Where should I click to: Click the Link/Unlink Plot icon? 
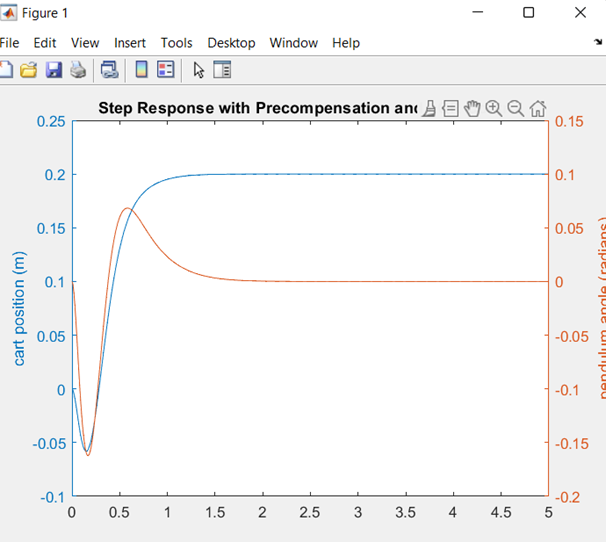109,70
